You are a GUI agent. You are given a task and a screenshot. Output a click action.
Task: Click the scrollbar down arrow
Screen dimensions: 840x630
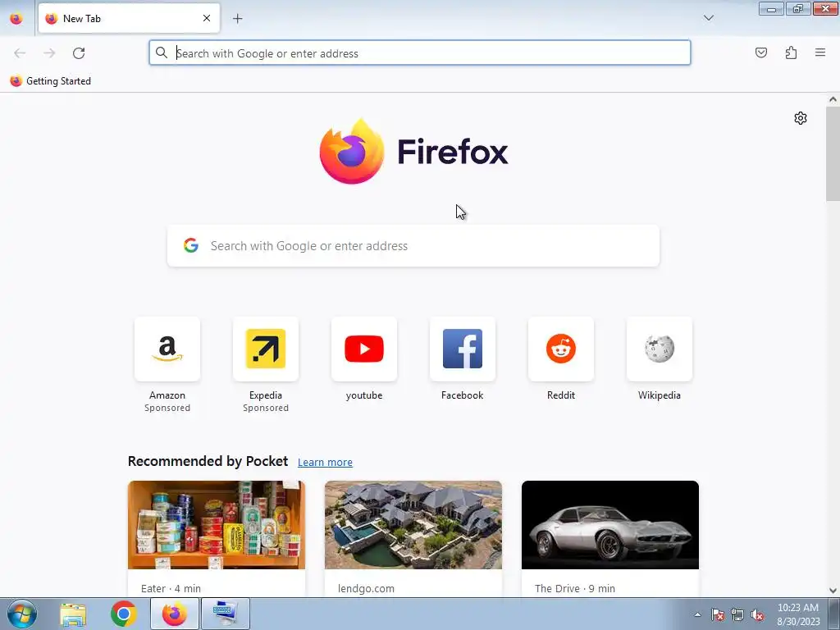(833, 591)
